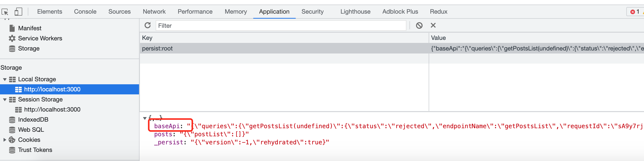Expand the Cookies tree node
Viewport: 644px width, 161px height.
click(5, 140)
